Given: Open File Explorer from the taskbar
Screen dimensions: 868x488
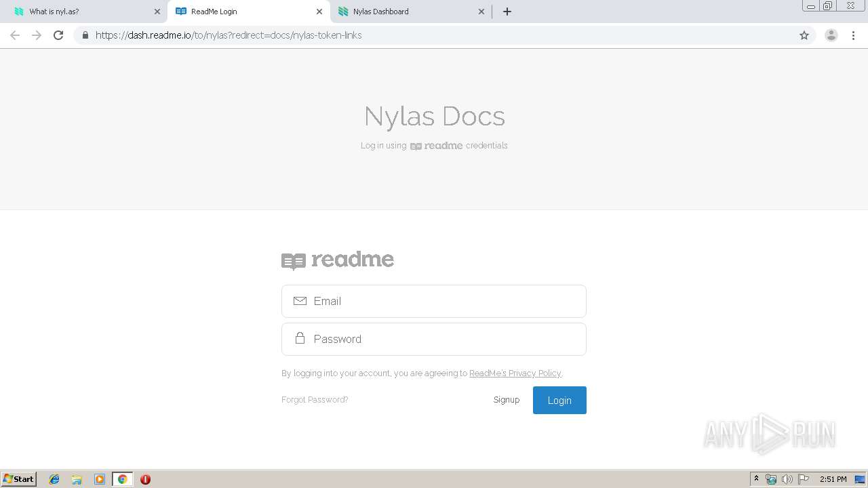Looking at the screenshot, I should point(77,479).
